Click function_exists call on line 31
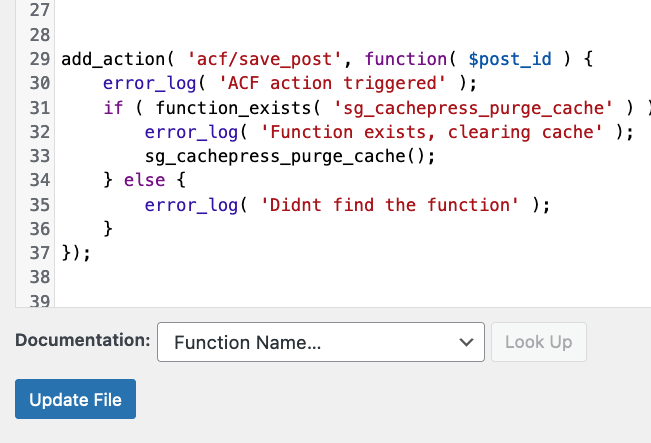The height and width of the screenshot is (443, 651). point(233,108)
